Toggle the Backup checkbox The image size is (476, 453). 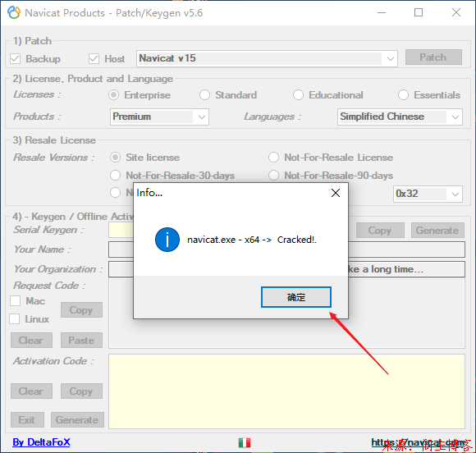click(x=15, y=58)
